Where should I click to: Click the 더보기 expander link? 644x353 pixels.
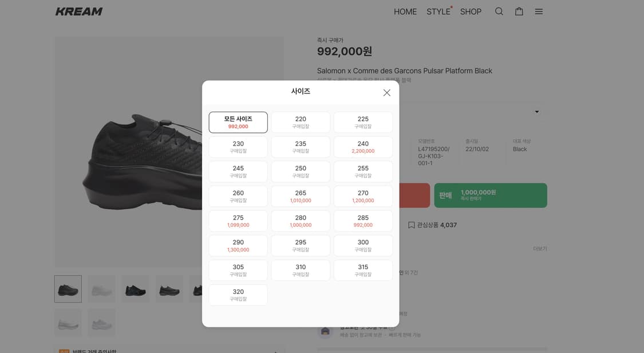540,249
